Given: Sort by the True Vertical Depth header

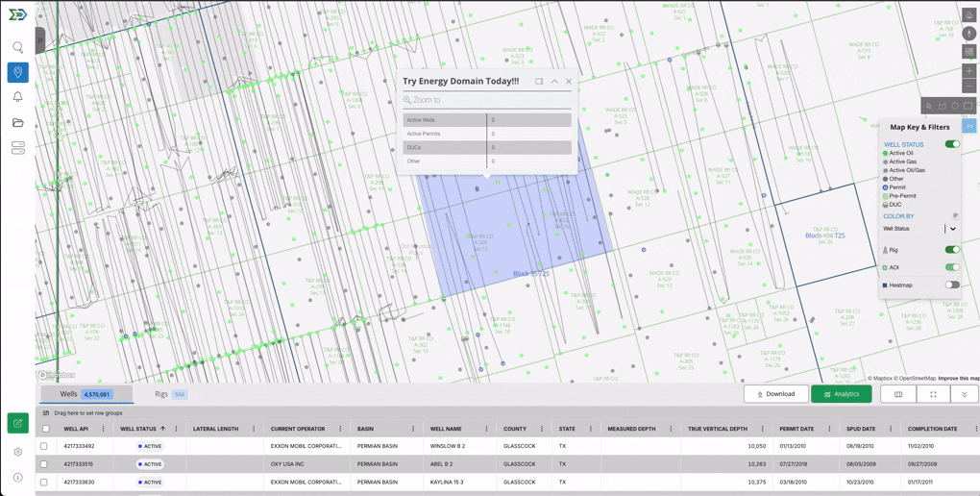Looking at the screenshot, I should (718, 429).
